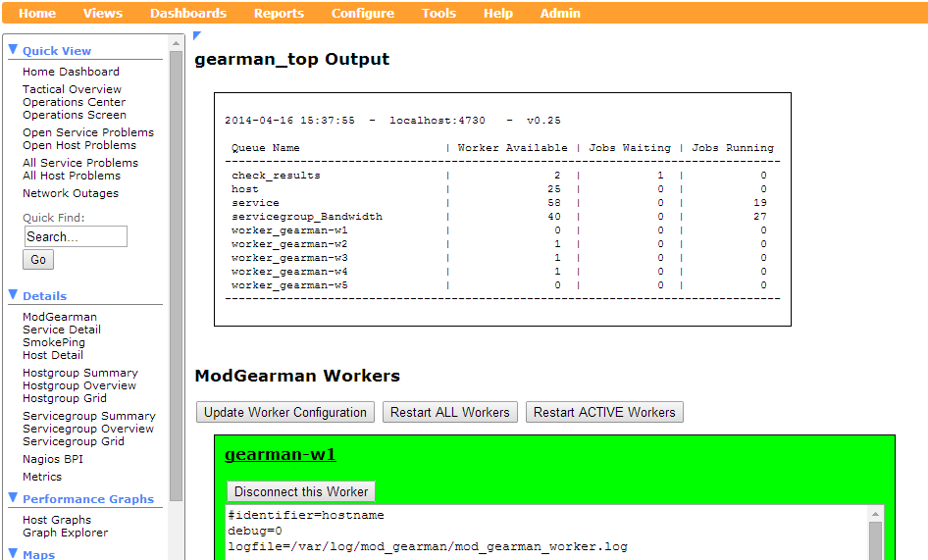Click Restart ACTIVE Workers button
Viewport: 928px width, 560px height.
point(604,412)
